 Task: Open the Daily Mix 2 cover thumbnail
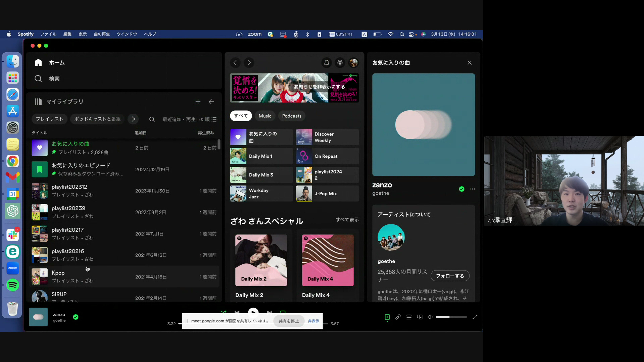[261, 260]
